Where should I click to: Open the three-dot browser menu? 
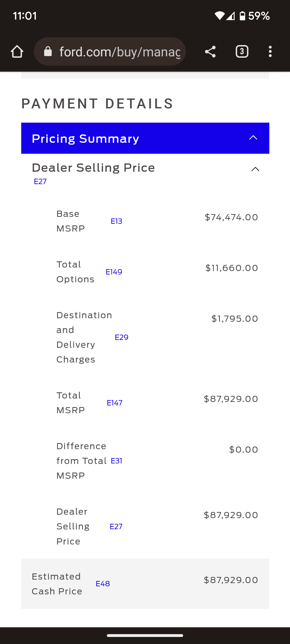click(270, 52)
